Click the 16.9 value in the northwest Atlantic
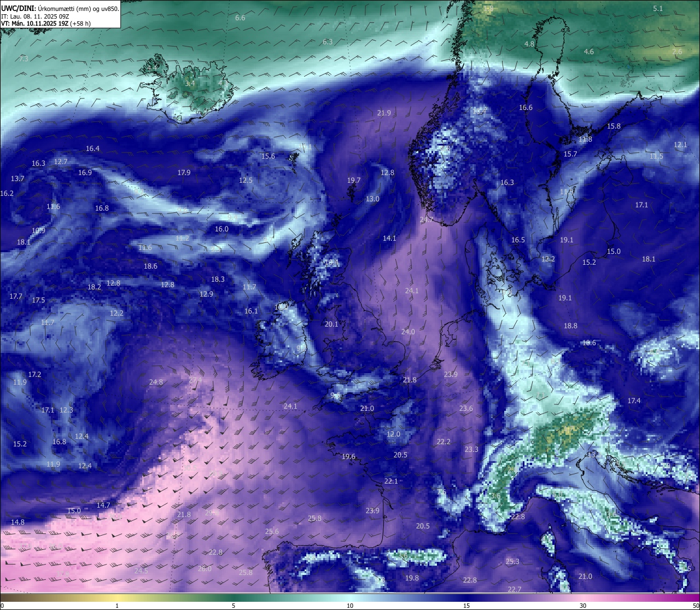The image size is (700, 610). (x=85, y=173)
